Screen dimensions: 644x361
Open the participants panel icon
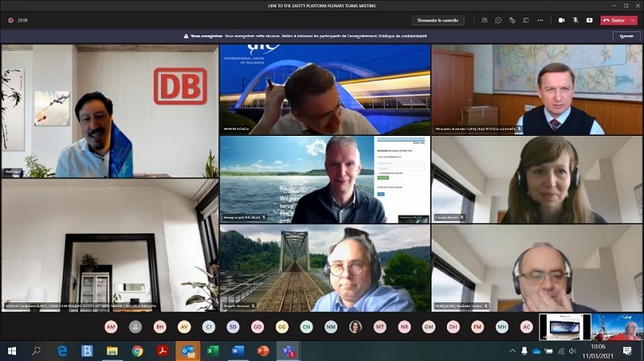[484, 20]
